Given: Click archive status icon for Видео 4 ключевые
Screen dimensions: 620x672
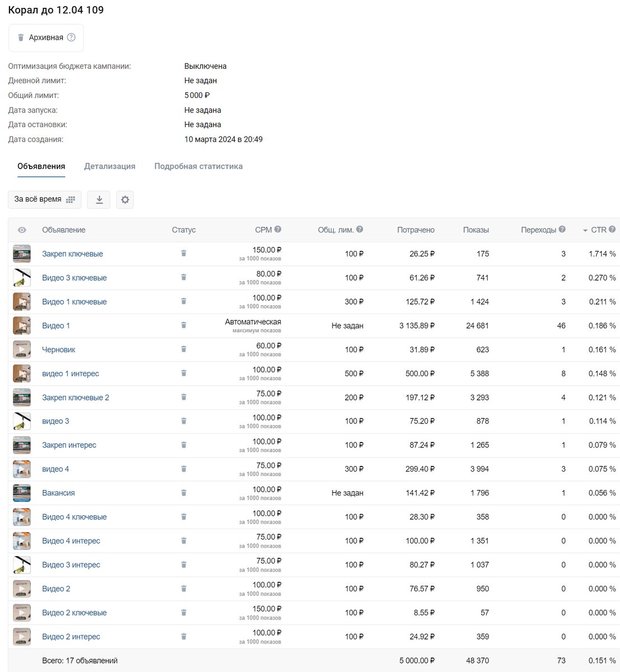Looking at the screenshot, I should pos(184,517).
